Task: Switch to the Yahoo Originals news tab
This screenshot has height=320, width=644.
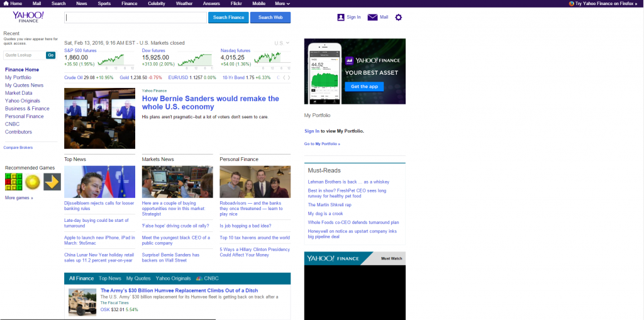Action: click(173, 278)
